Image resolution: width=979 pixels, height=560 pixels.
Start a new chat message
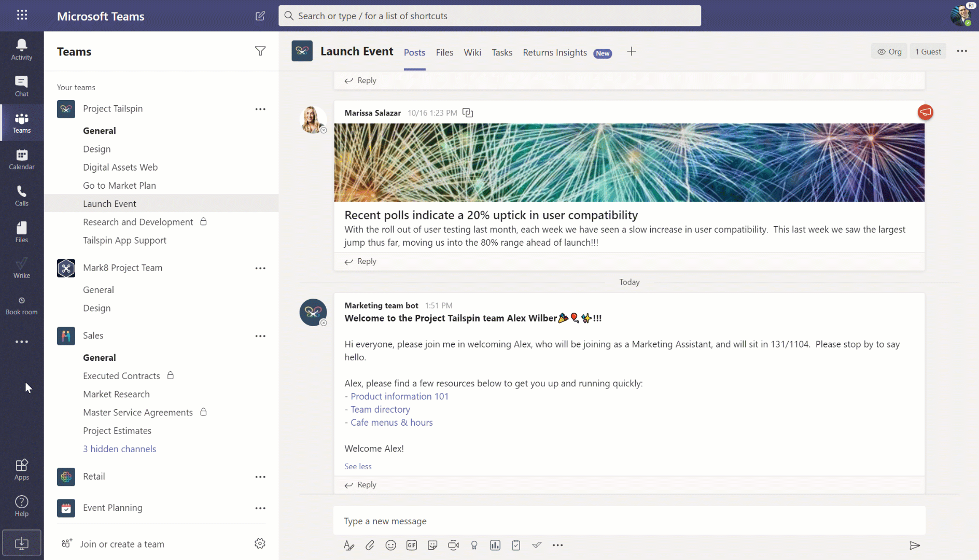(260, 16)
